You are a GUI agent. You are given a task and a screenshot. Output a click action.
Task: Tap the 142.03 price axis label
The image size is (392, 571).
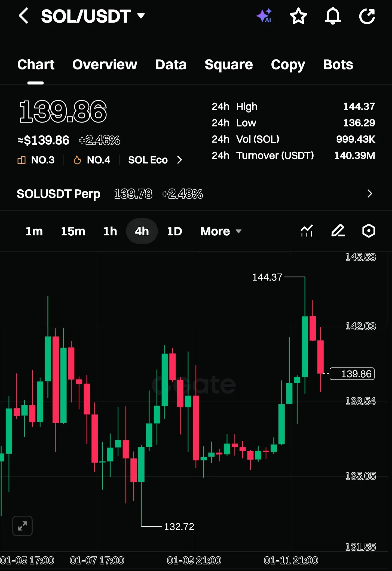click(x=360, y=326)
